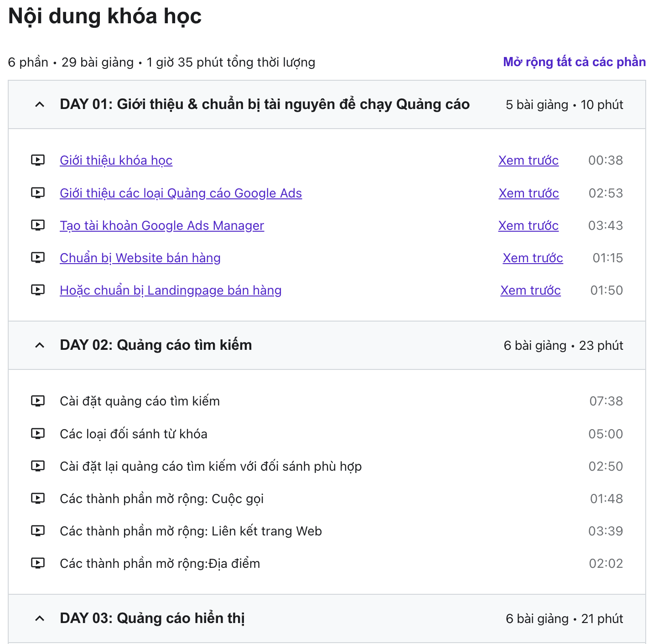Viewport: 653px width, 644px height.
Task: Click video icon beside Giới thiệu khóa học
Action: click(38, 160)
